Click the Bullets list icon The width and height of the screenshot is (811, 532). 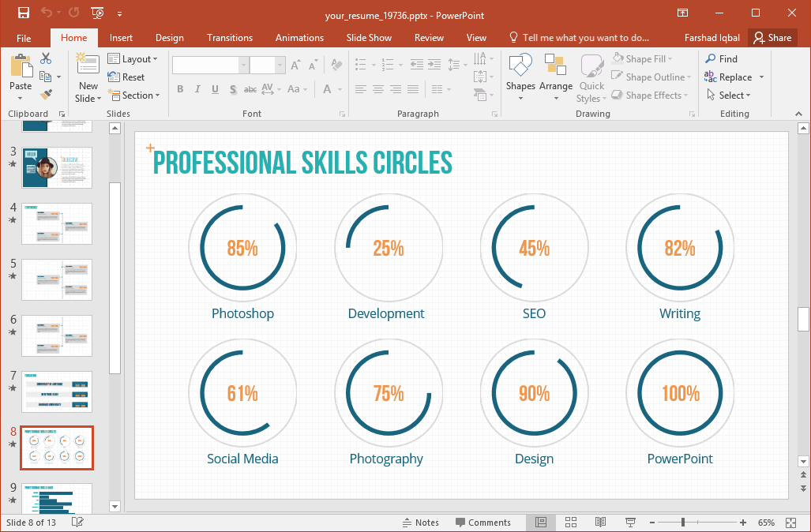(361, 65)
